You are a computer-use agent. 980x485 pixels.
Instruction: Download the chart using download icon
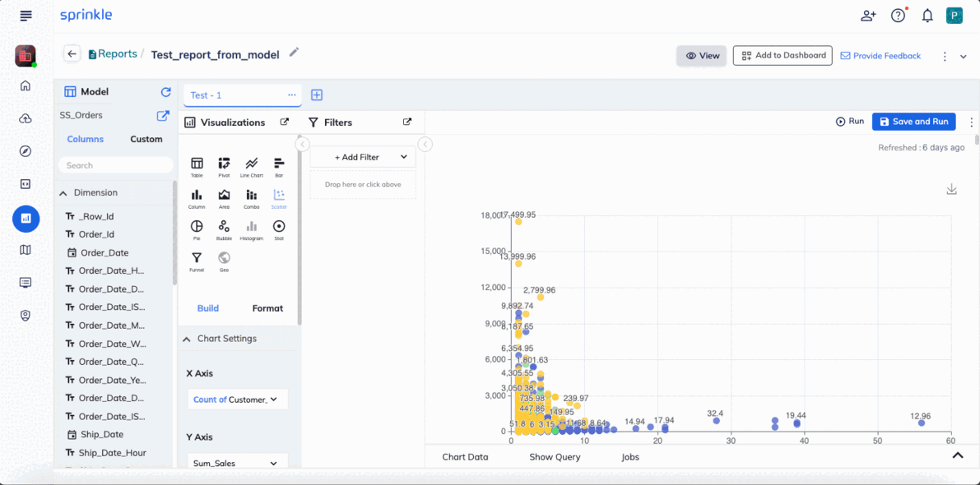(x=952, y=189)
